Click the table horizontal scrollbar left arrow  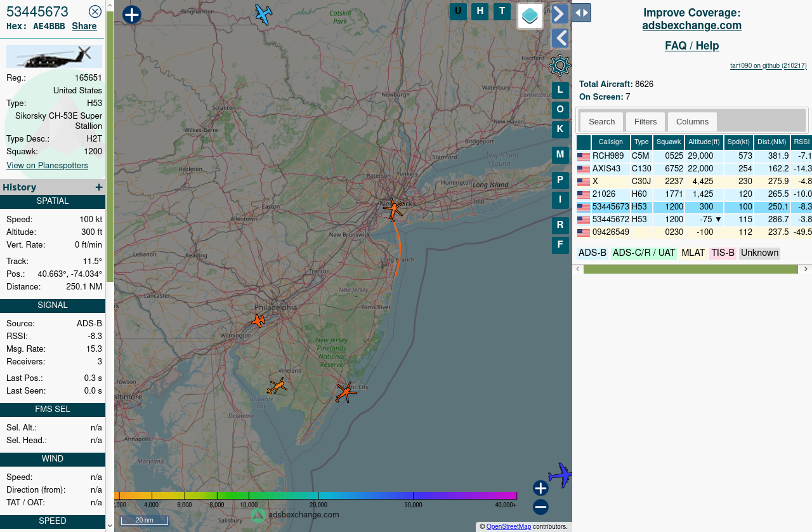coord(577,269)
